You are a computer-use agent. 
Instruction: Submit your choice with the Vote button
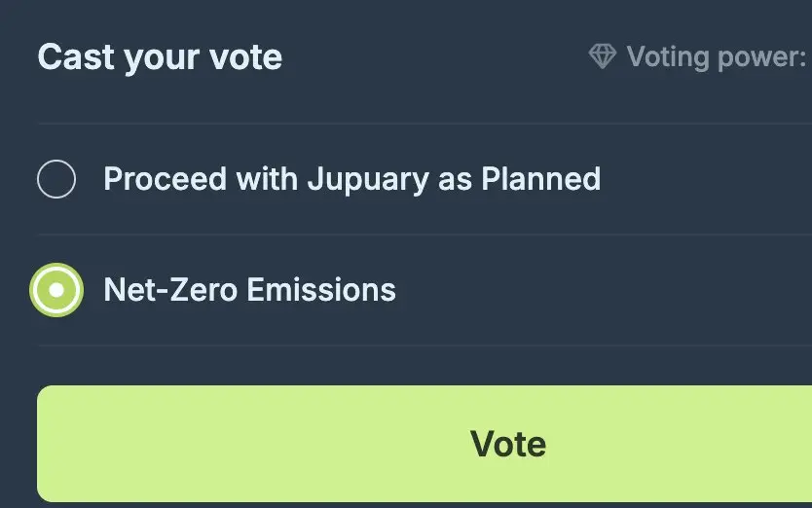click(x=424, y=444)
